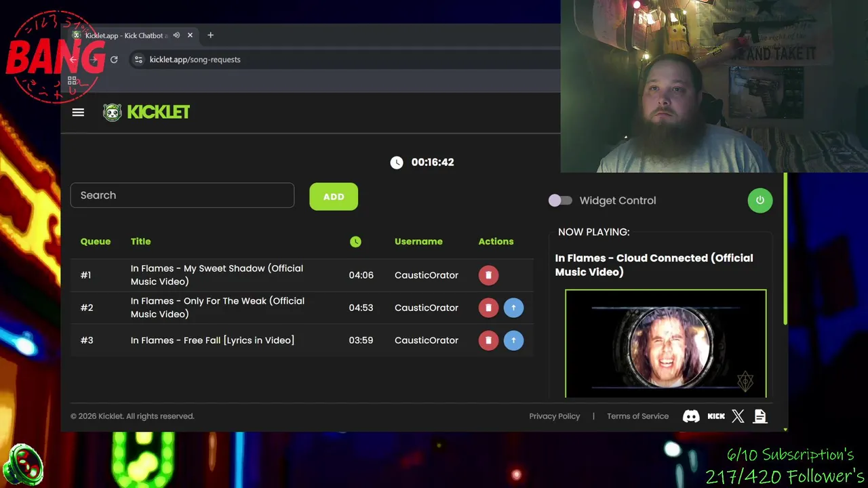The image size is (868, 488).
Task: Select the Free Fall song title
Action: pos(212,340)
